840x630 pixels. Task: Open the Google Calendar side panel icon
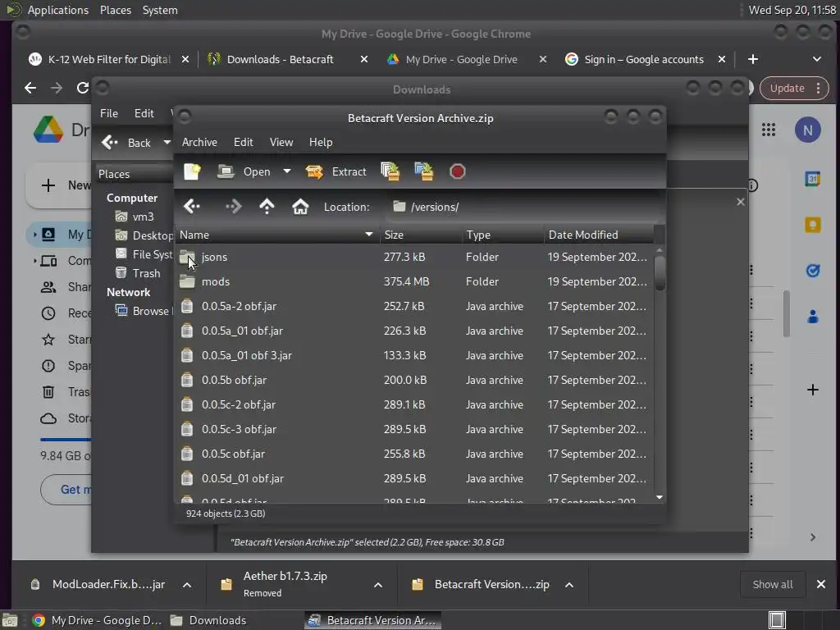pos(812,179)
